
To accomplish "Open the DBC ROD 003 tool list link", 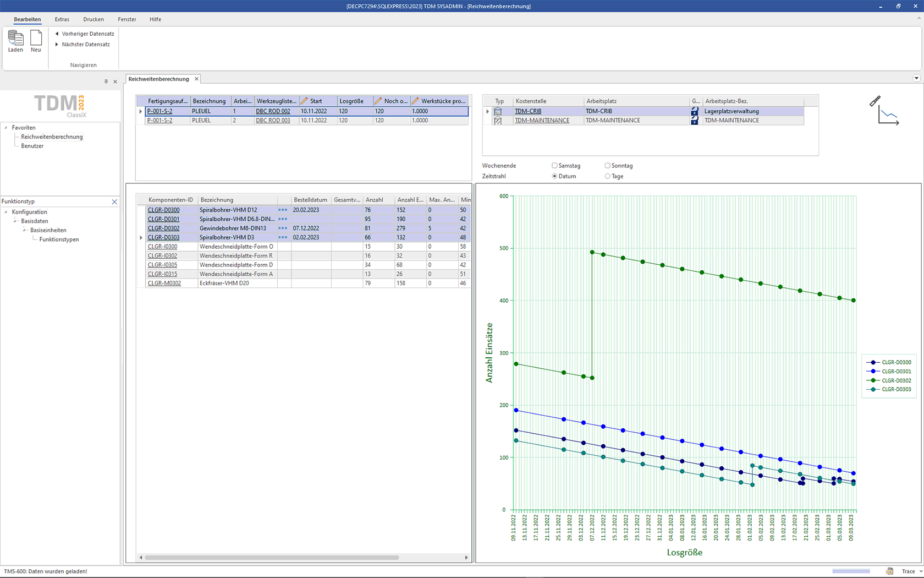I will click(273, 121).
